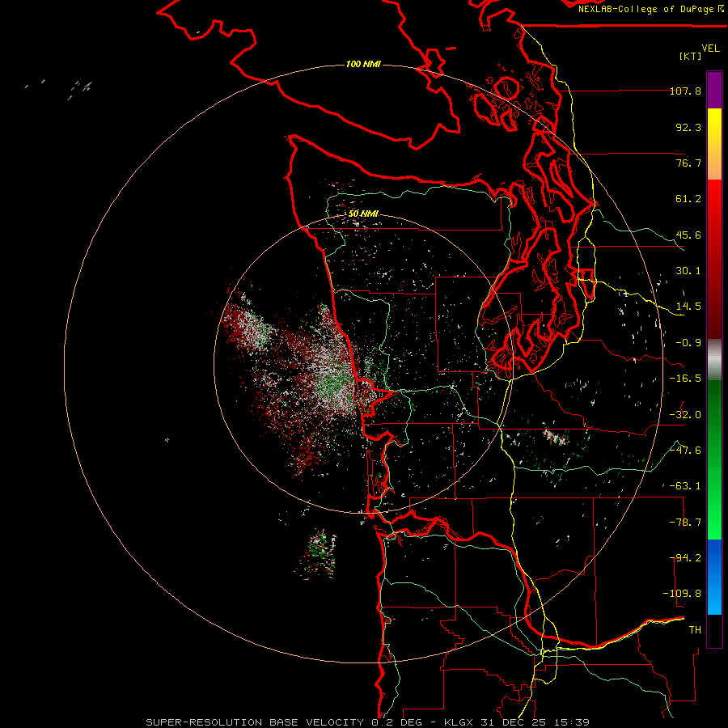The width and height of the screenshot is (728, 728).
Task: Click the -0.9 legend value
Action: [x=688, y=343]
